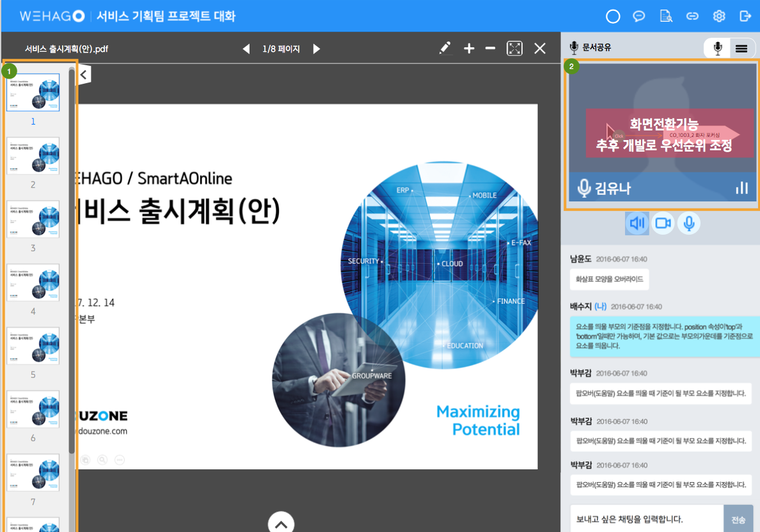
Task: Open the hamburger list menu in 문서공유 panel
Action: coord(741,48)
